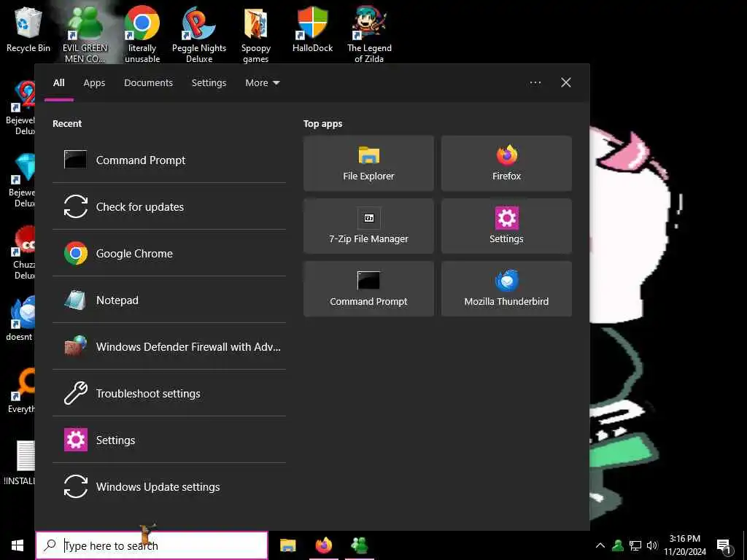Open clock showing 3:16 PM
This screenshot has height=560, width=747.
[685, 545]
